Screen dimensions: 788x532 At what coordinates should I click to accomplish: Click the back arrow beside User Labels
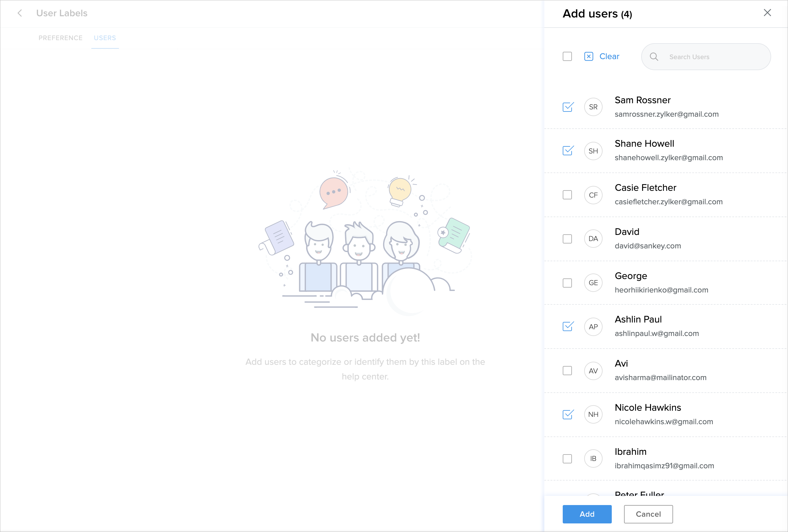pos(20,13)
